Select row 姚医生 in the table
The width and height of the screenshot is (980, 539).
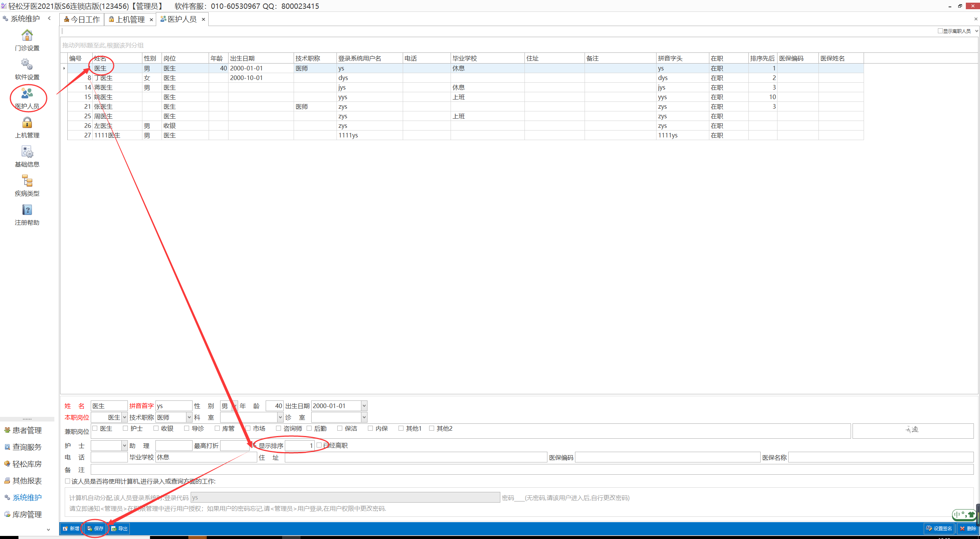click(465, 97)
